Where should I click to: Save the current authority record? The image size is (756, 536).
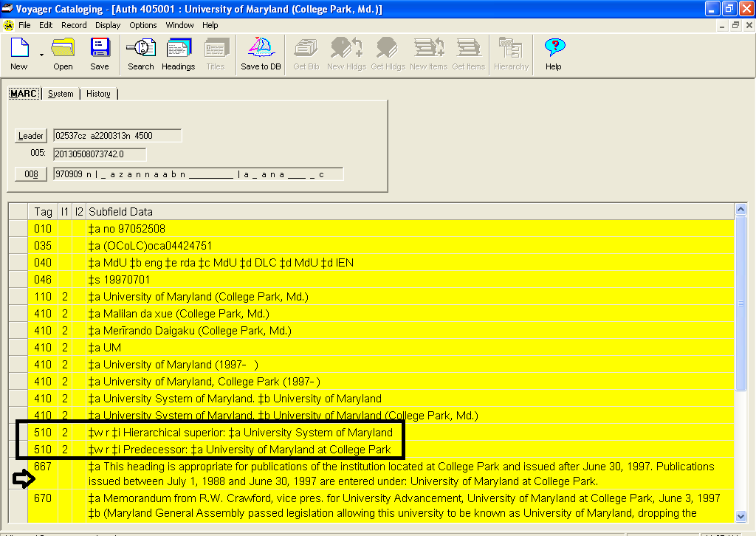coord(100,54)
